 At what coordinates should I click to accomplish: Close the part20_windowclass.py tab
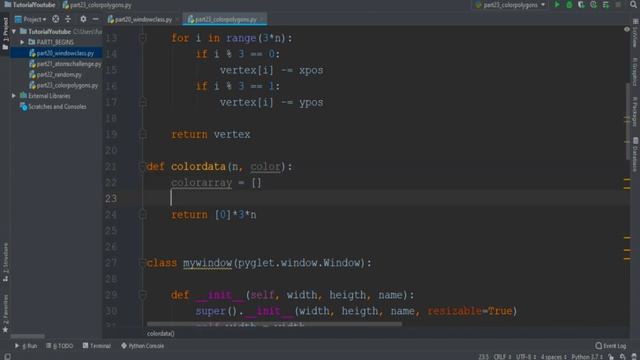178,19
